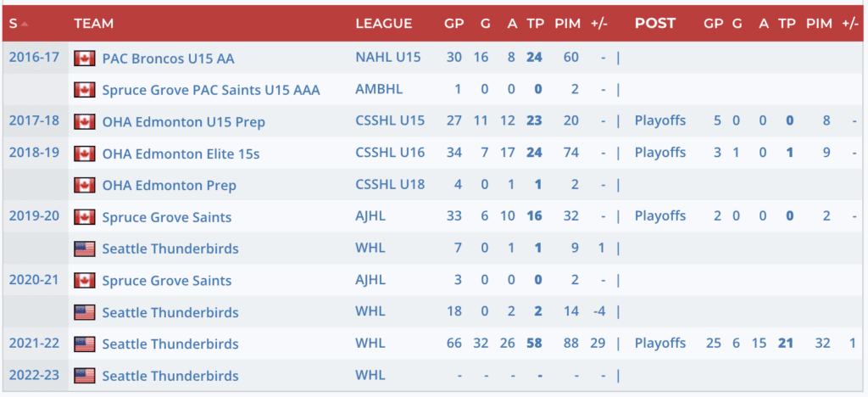868x397 pixels.
Task: Open the NAHL U15 league link
Action: tap(386, 59)
